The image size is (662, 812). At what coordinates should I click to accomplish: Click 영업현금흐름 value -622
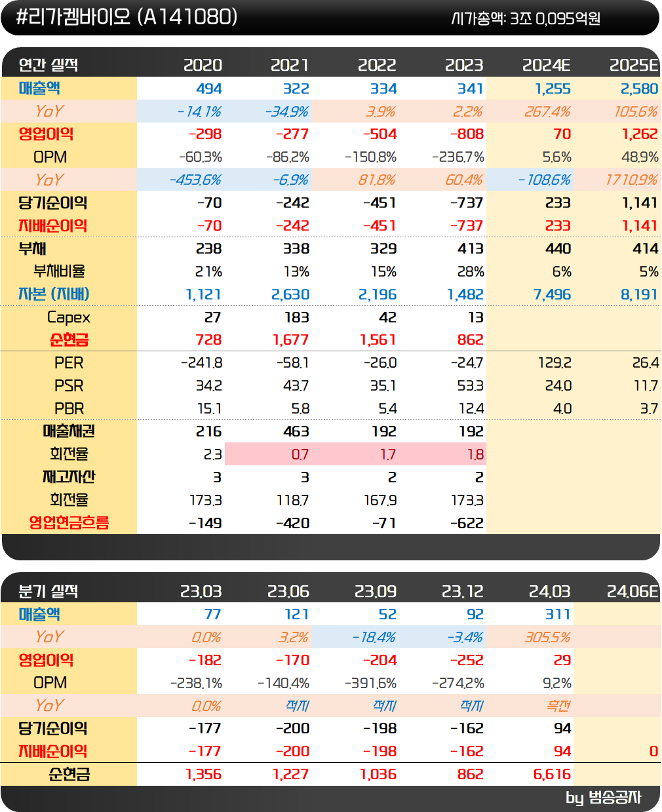coord(467,523)
